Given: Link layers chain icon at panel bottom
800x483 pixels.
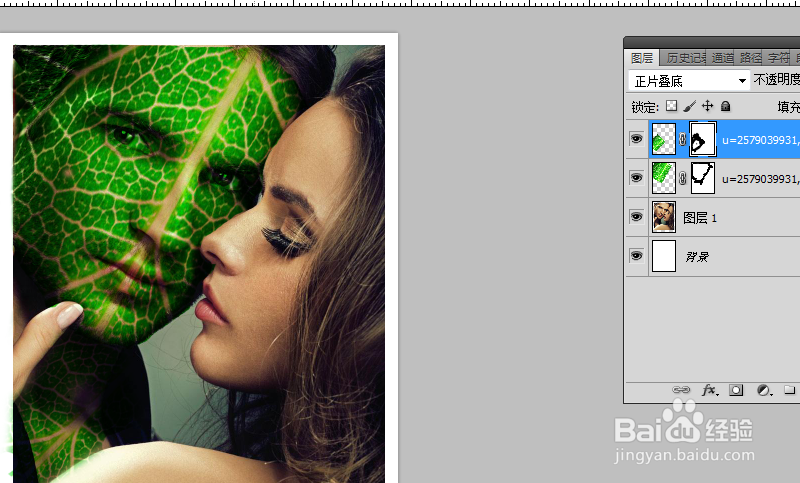Looking at the screenshot, I should point(681,390).
